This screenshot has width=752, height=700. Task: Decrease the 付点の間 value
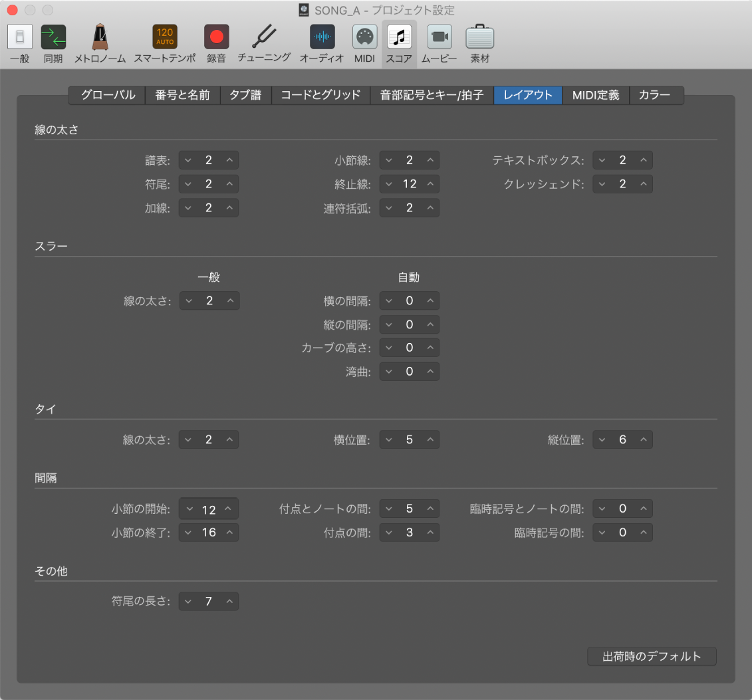[389, 532]
